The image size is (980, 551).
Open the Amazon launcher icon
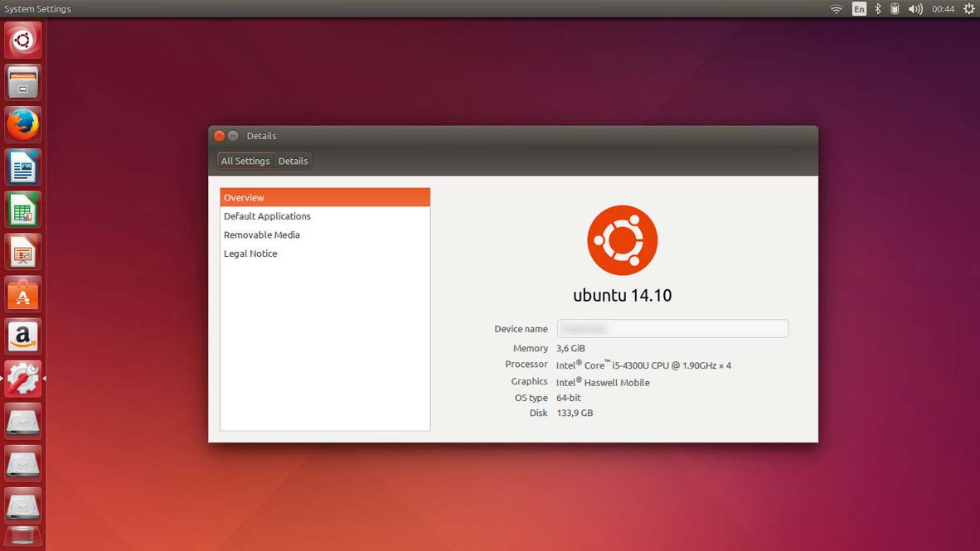pos(23,336)
